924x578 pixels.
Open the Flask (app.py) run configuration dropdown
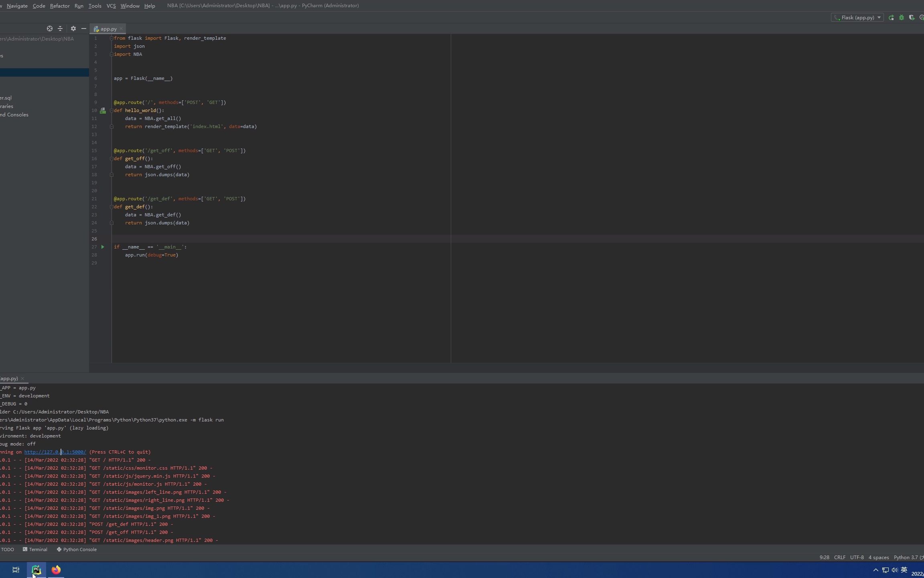[x=857, y=18]
